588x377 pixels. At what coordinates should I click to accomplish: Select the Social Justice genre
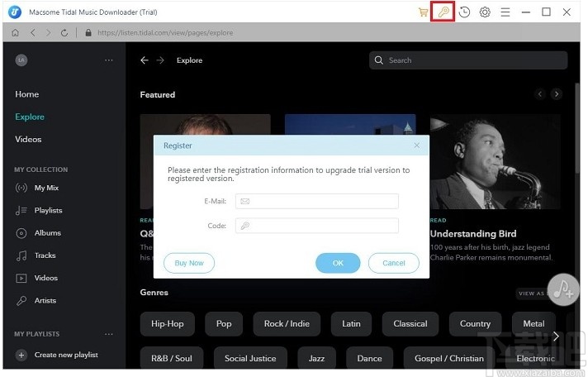point(250,358)
